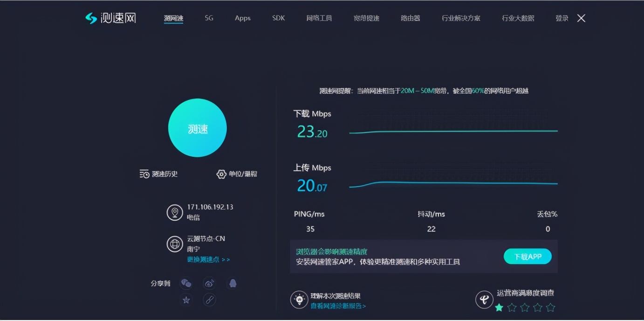Viewport: 644px width, 321px height.
Task: Rate operator with fifth star
Action: pyautogui.click(x=550, y=307)
